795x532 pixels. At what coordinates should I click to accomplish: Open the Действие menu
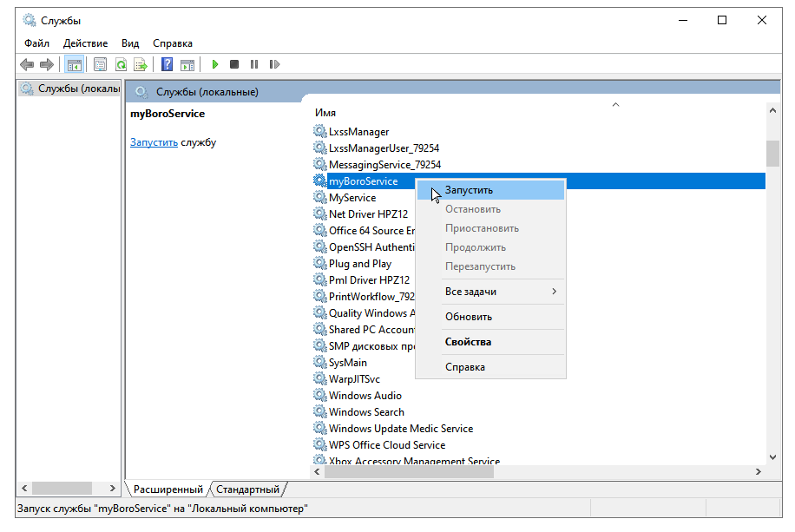click(x=85, y=43)
